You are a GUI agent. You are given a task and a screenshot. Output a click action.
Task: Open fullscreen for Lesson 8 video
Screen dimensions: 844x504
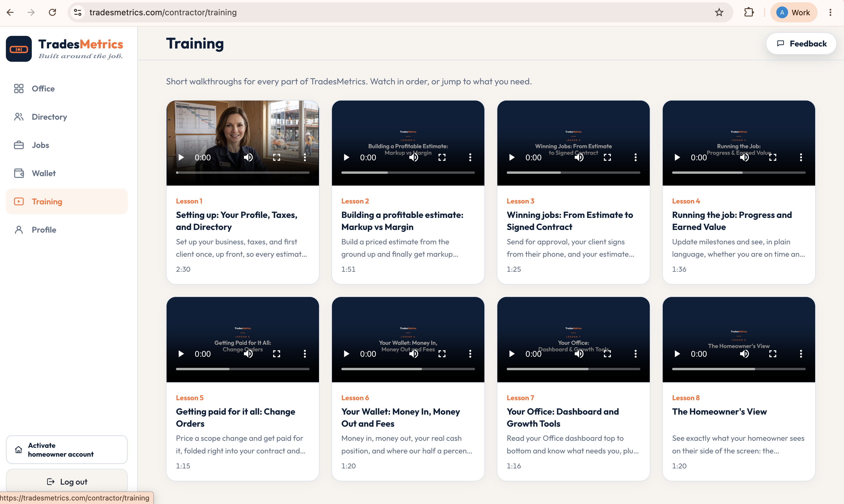tap(772, 354)
